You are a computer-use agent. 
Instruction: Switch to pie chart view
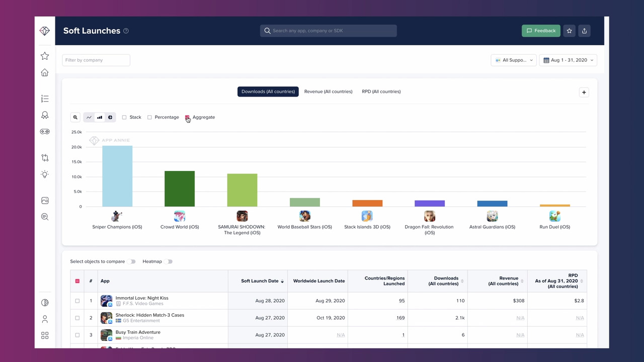tap(110, 117)
